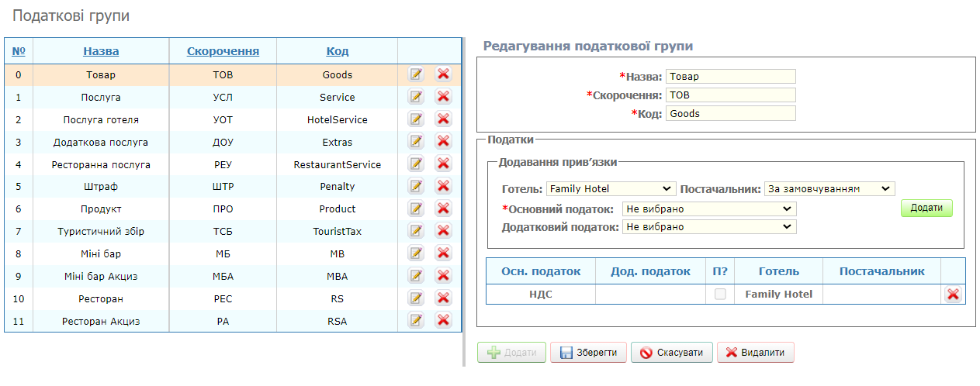Edit the Ресторанна послуга row
Viewport: 980px width, 386px height.
tap(417, 164)
